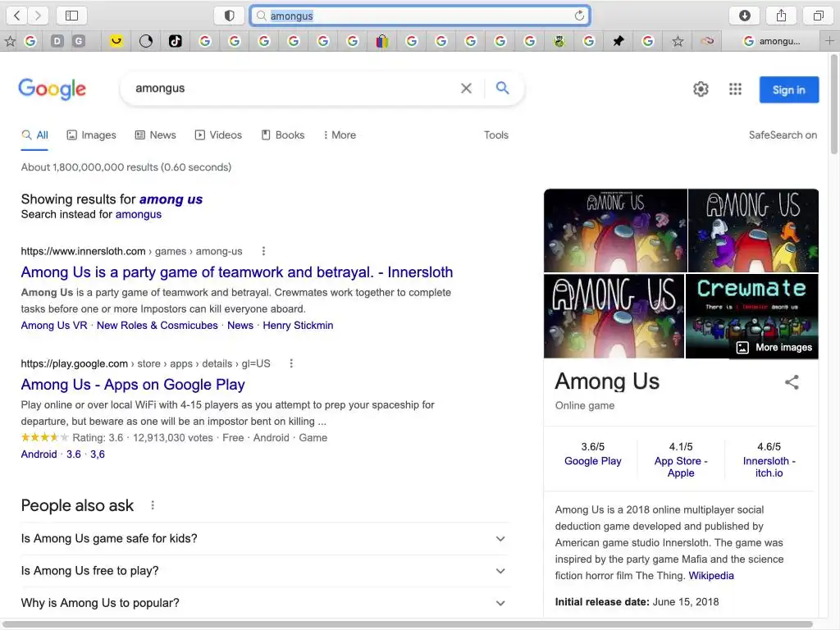Open the Tools options
The image size is (840, 630).
point(496,135)
